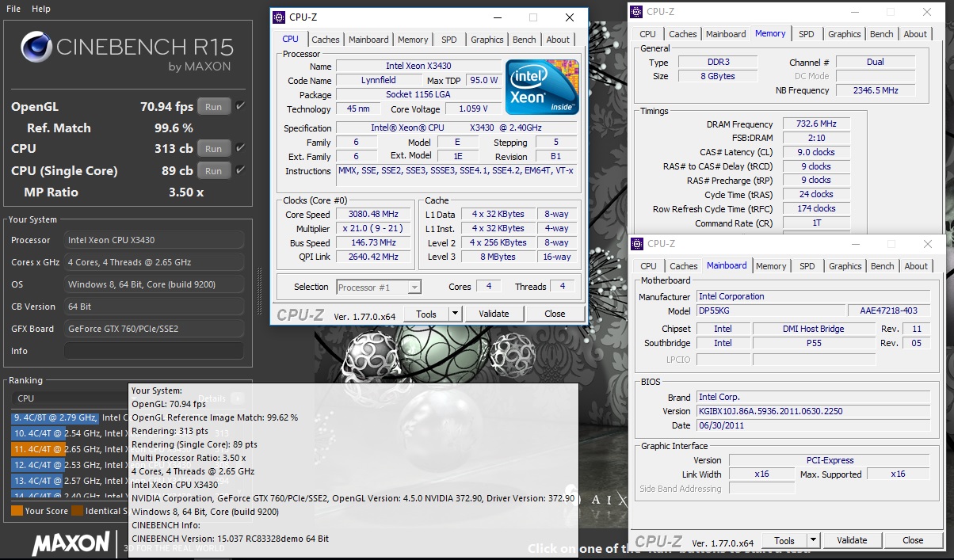Click the GFX Board GeForce GTX 760 field
Screen dimensions: 954x560
155,329
